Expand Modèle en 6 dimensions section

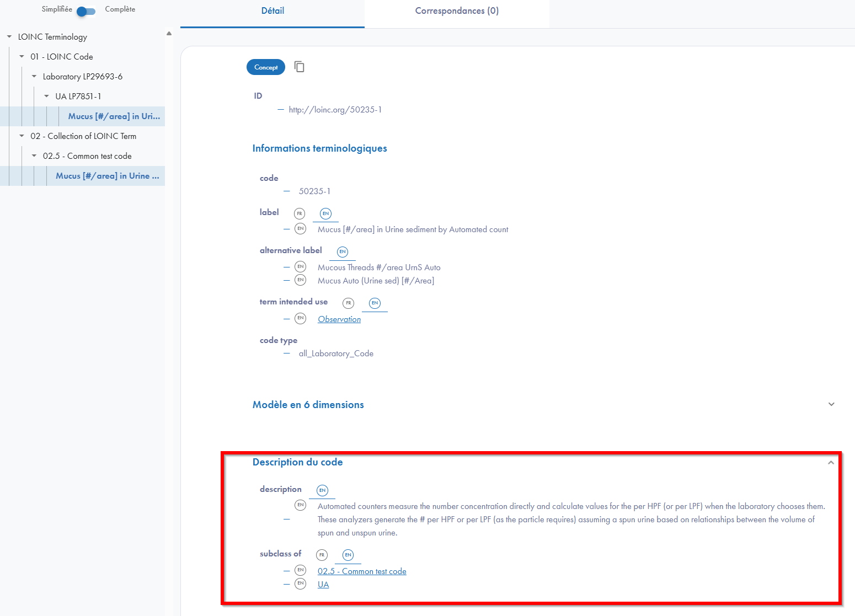(831, 404)
